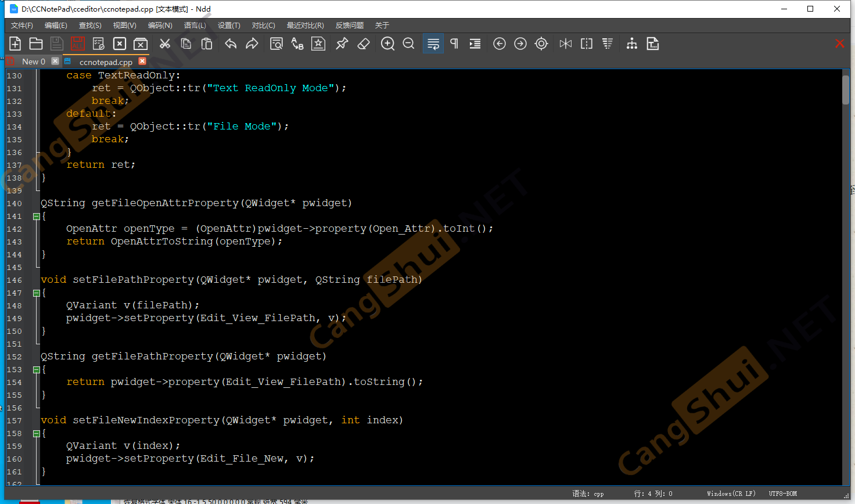Screen dimensions: 855x504
Task: Open the 关于 menu
Action: 382,26
